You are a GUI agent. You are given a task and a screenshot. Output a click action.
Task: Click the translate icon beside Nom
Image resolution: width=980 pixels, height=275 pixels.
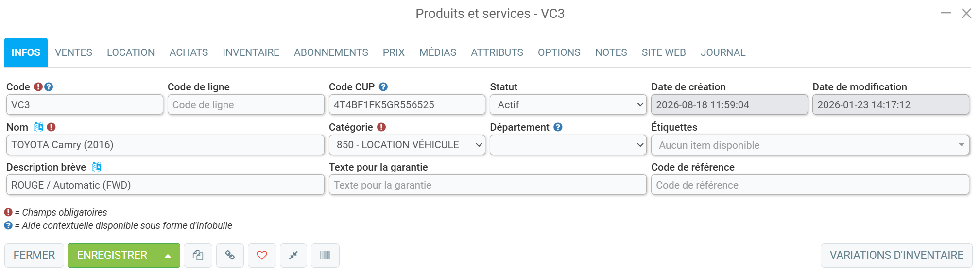39,127
